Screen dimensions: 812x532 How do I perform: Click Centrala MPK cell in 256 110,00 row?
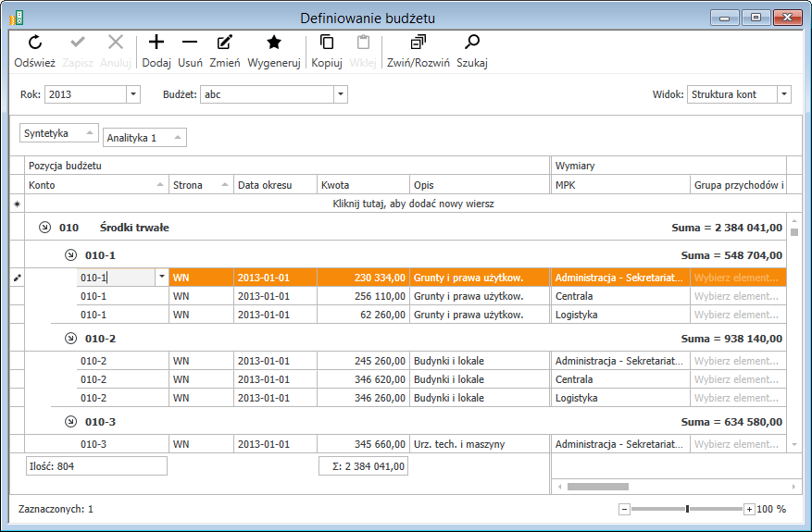coord(620,297)
